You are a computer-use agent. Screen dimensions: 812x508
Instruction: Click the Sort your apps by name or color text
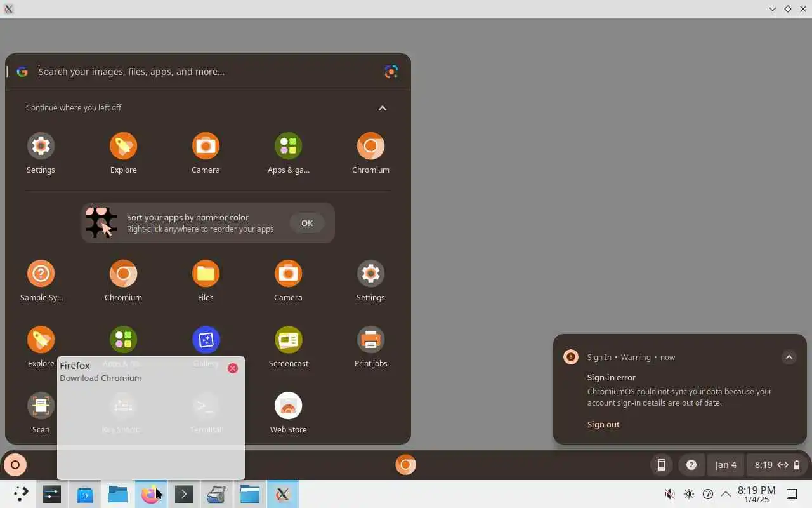pos(188,217)
